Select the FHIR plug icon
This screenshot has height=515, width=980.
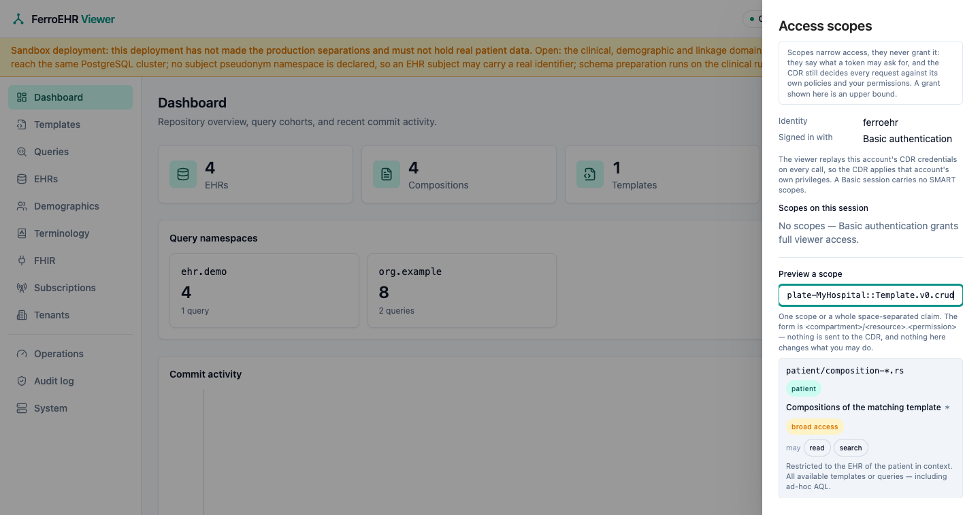pyautogui.click(x=22, y=261)
